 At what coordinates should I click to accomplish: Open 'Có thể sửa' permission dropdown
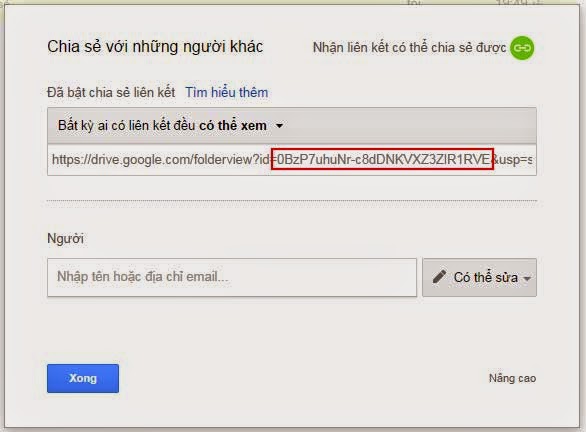[x=479, y=277]
